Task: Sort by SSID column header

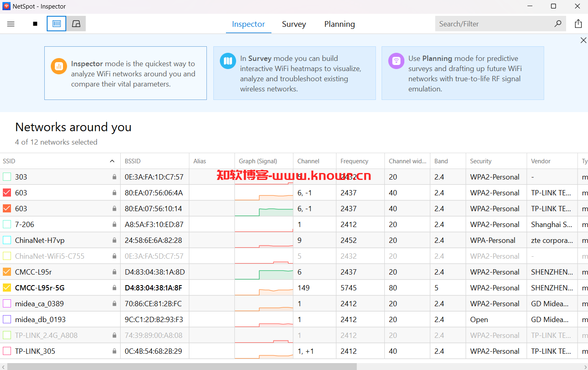Action: (60, 161)
